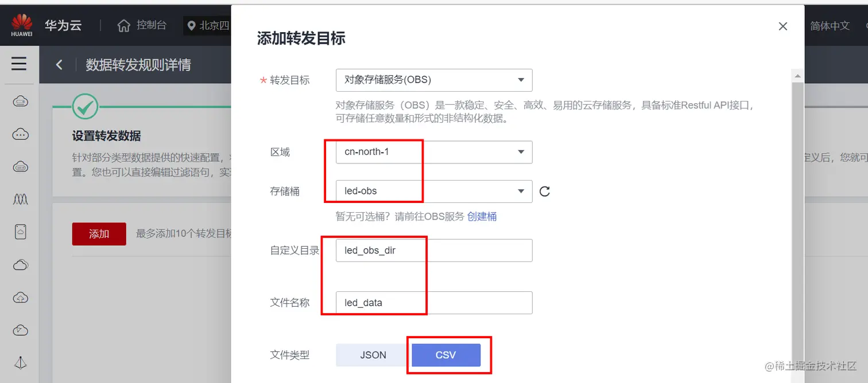Focus the led_obs_dir custom directory field
Image resolution: width=868 pixels, height=383 pixels.
click(x=434, y=251)
